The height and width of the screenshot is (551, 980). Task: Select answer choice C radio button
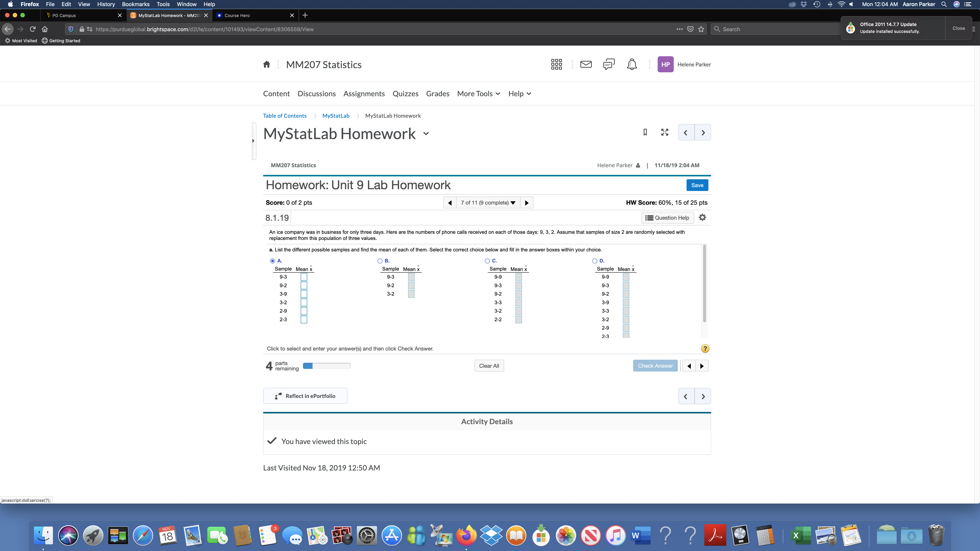pyautogui.click(x=487, y=260)
